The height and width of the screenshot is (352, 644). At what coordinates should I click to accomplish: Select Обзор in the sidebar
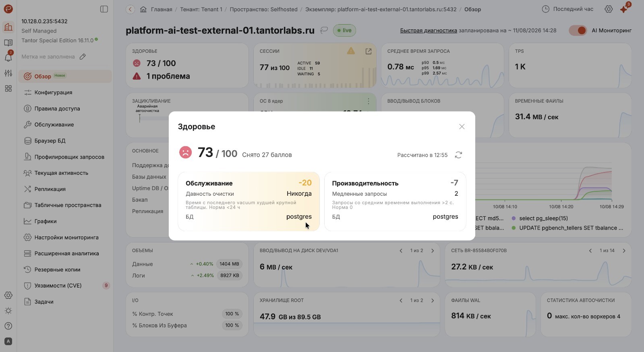point(65,77)
